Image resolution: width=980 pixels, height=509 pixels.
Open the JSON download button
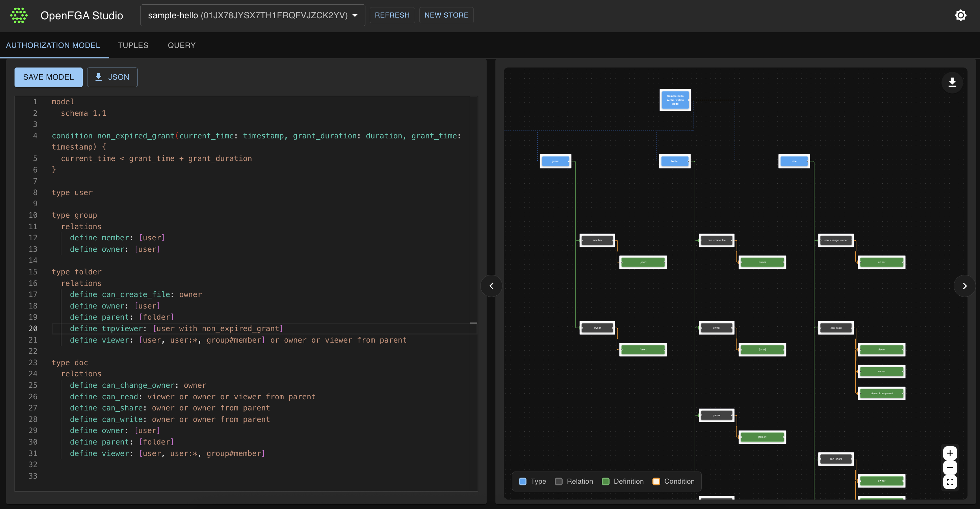pos(112,77)
